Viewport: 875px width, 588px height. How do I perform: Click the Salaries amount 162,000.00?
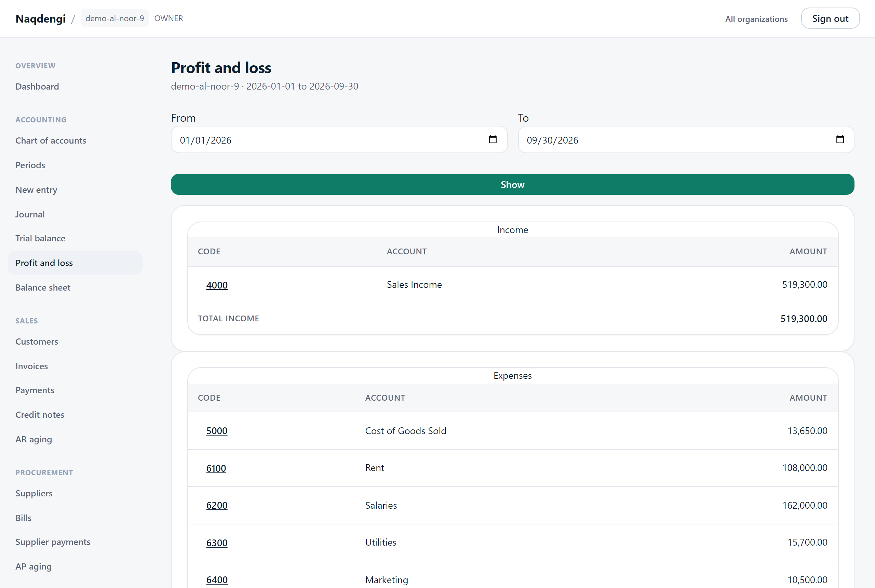click(805, 505)
